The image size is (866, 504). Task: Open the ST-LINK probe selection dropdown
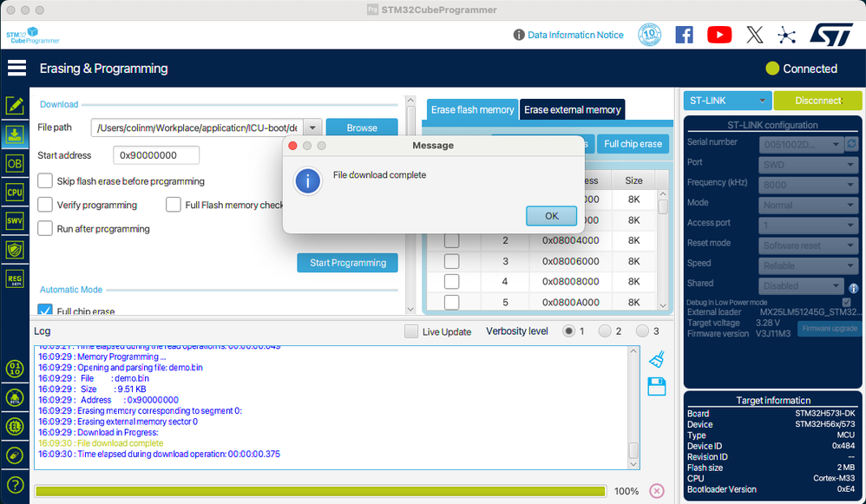727,100
